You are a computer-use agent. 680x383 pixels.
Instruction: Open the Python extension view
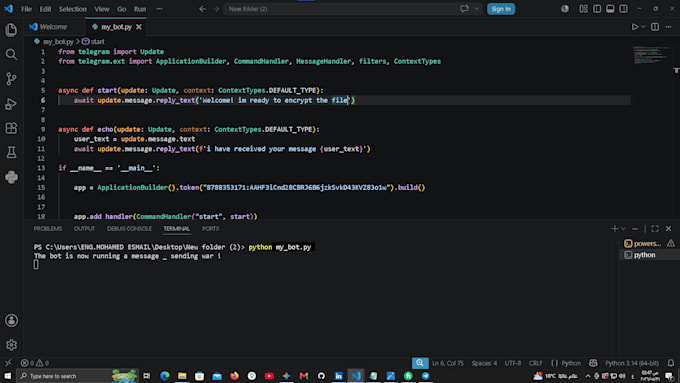click(x=11, y=177)
